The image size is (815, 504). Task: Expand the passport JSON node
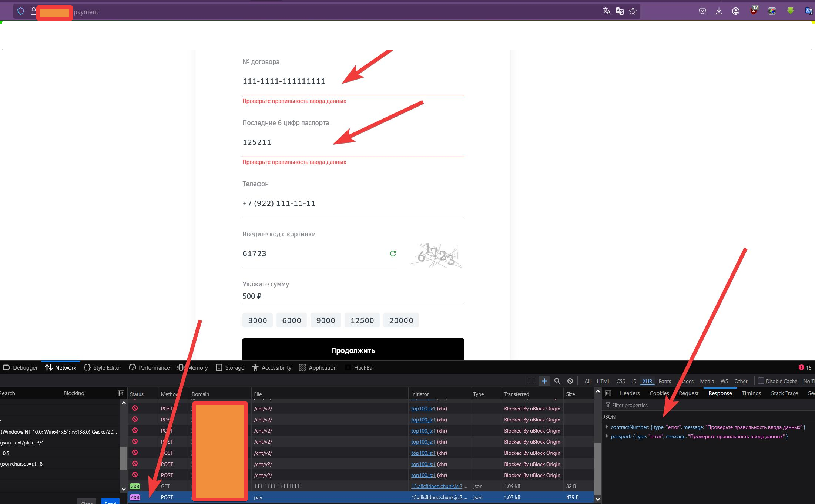pos(607,436)
